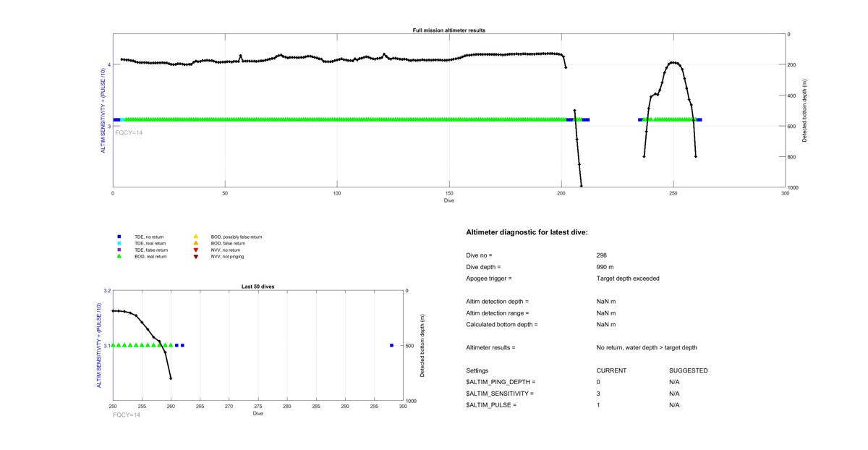Screen dimensions: 868x450
Task: Click the 'Apogee trigger =' label
Action: point(489,279)
